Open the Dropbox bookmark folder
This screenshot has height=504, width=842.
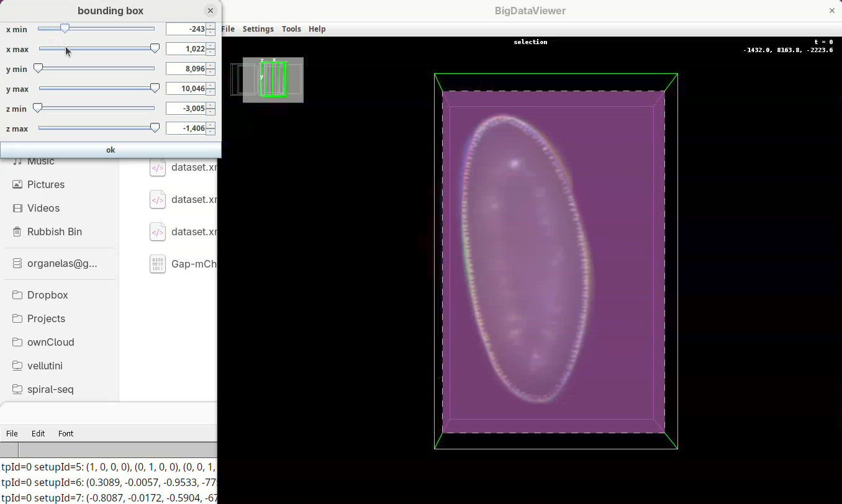47,295
